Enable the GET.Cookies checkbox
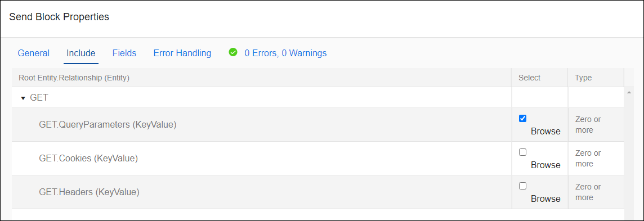 point(522,152)
